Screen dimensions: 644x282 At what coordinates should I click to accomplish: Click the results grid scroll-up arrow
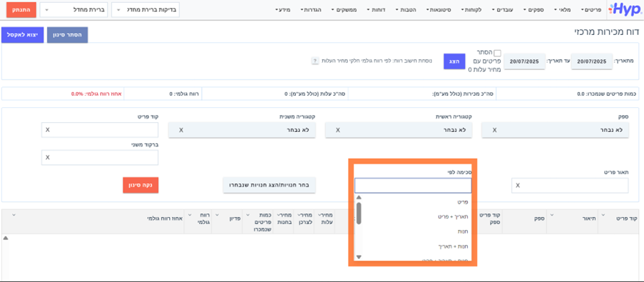(6, 238)
